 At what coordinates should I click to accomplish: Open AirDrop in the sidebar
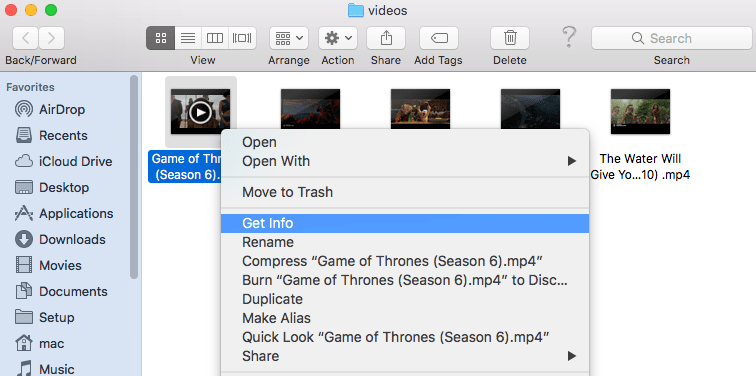point(63,109)
